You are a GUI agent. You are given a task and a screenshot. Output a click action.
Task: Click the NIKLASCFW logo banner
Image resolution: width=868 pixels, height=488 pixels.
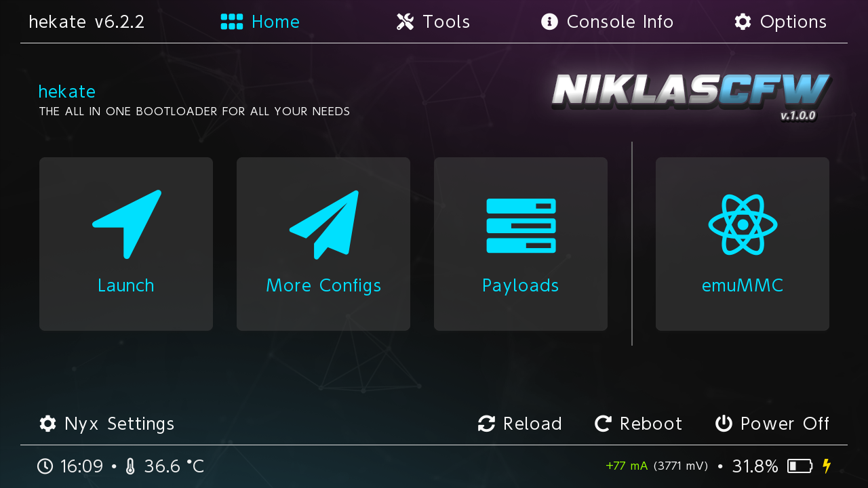(x=692, y=97)
